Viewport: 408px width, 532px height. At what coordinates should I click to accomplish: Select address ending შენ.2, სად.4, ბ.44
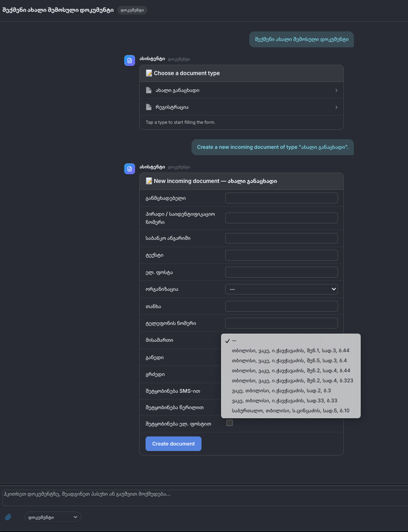[x=291, y=370]
